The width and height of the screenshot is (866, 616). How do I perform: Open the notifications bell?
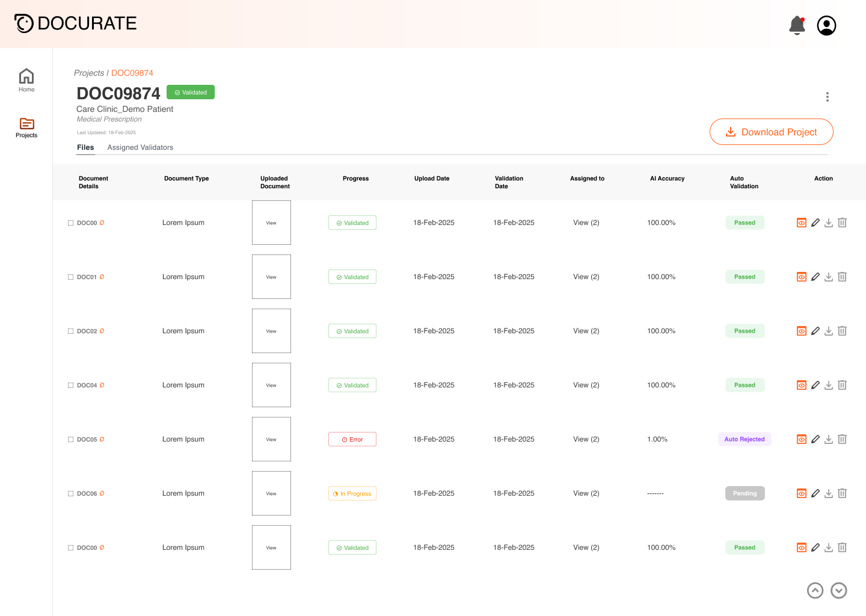(x=797, y=25)
